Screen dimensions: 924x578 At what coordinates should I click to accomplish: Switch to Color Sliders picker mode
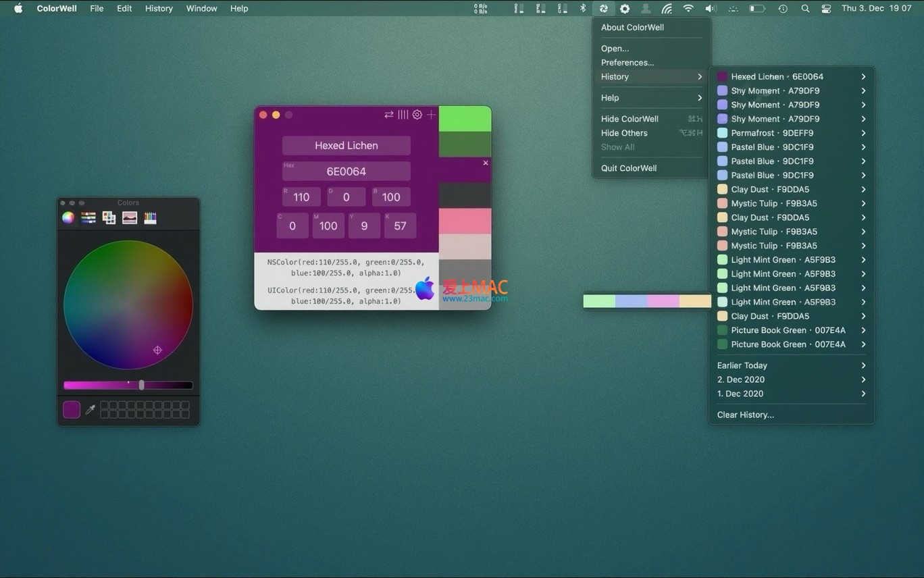point(88,217)
